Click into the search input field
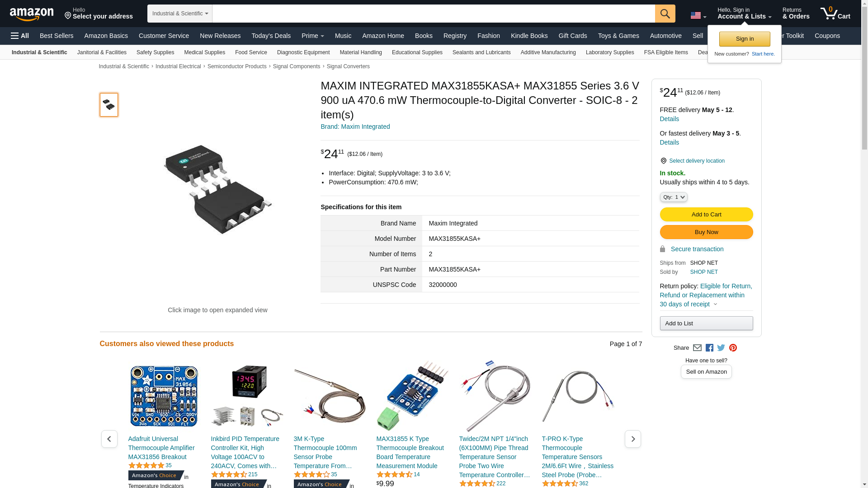Viewport: 868px width, 488px height. pos(434,14)
